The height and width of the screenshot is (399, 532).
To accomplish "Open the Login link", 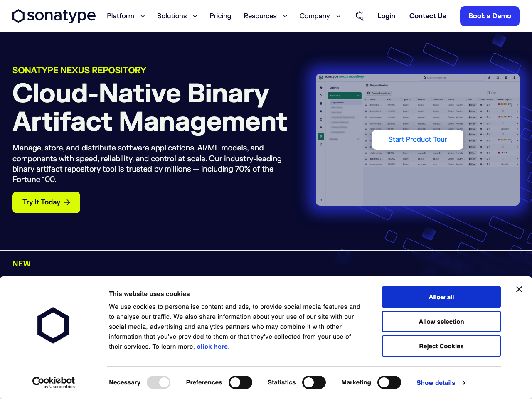I will [x=386, y=16].
